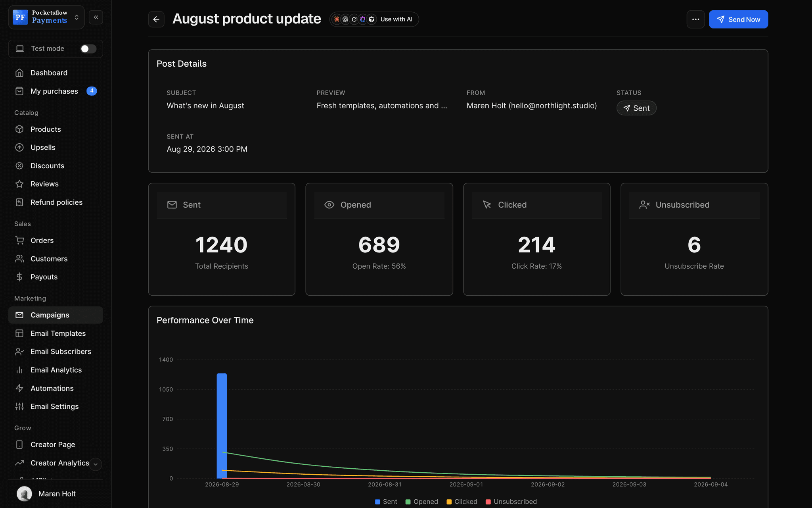Click the Products box icon
Image resolution: width=812 pixels, height=508 pixels.
[19, 129]
